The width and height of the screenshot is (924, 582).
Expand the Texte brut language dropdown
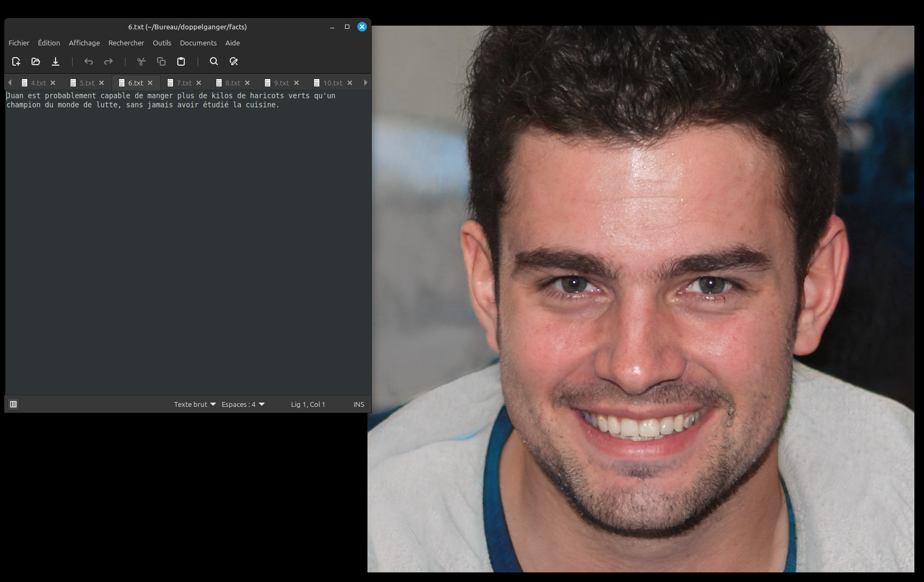[x=194, y=404]
